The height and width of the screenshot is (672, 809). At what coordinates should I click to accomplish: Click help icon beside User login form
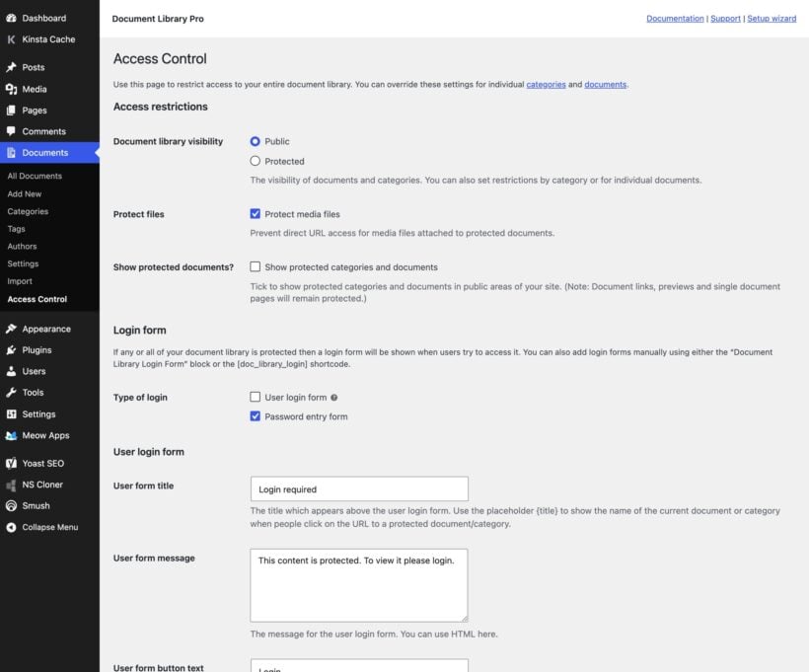(333, 398)
